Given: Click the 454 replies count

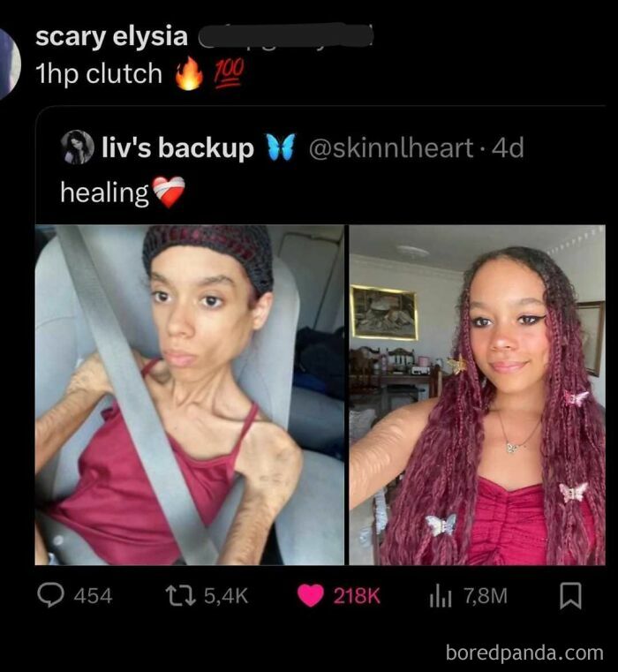Looking at the screenshot, I should pyautogui.click(x=93, y=596).
